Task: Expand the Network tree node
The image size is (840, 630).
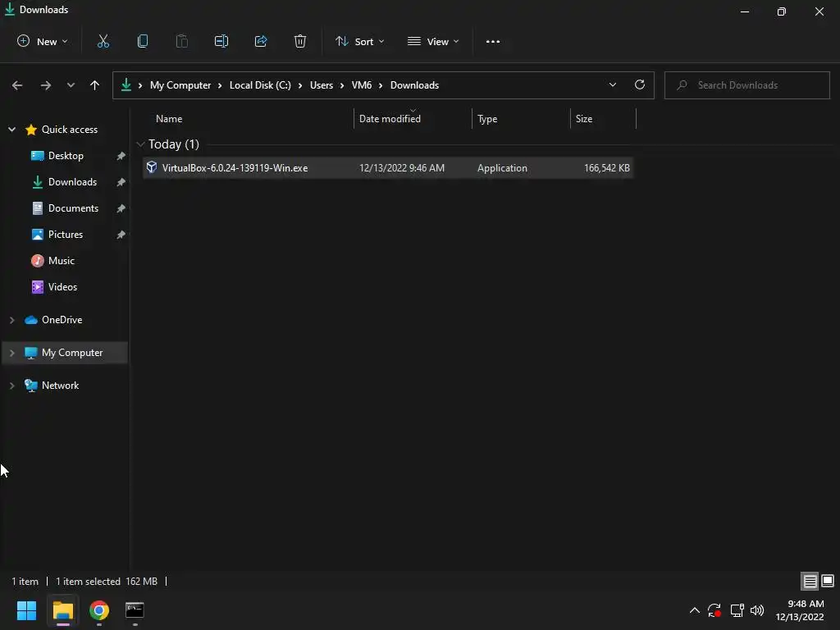Action: pos(11,386)
